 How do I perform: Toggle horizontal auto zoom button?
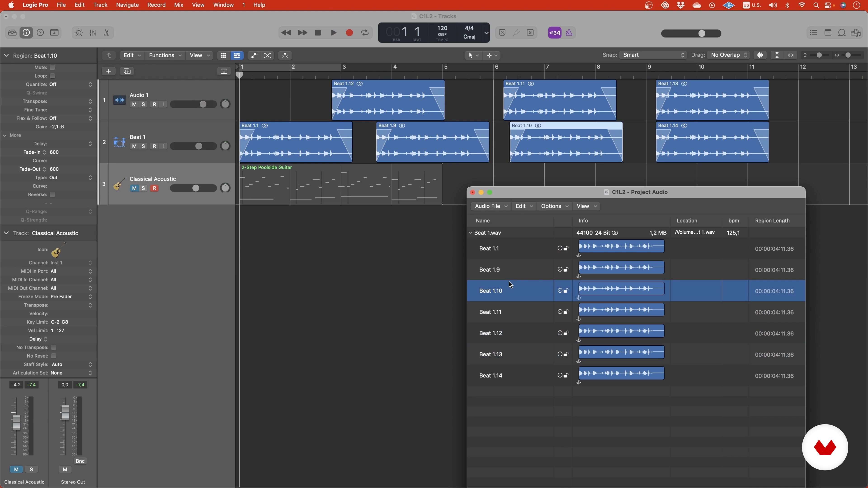(790, 55)
